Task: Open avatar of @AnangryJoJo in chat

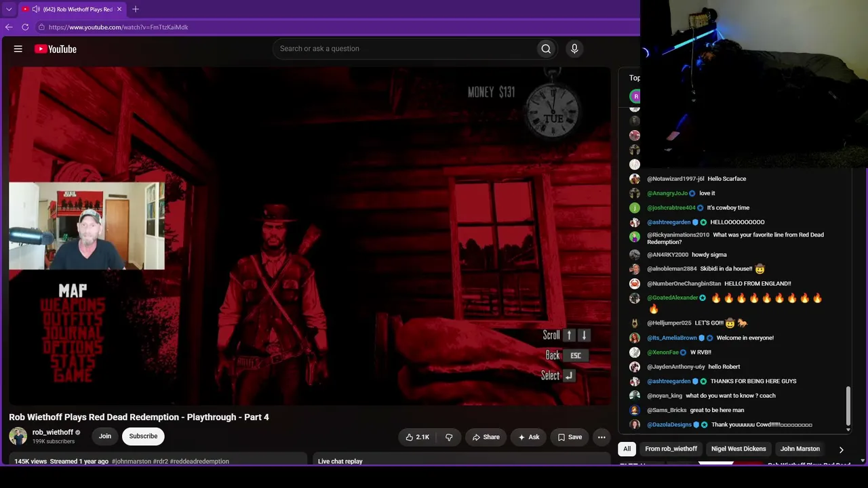Action: tap(635, 193)
